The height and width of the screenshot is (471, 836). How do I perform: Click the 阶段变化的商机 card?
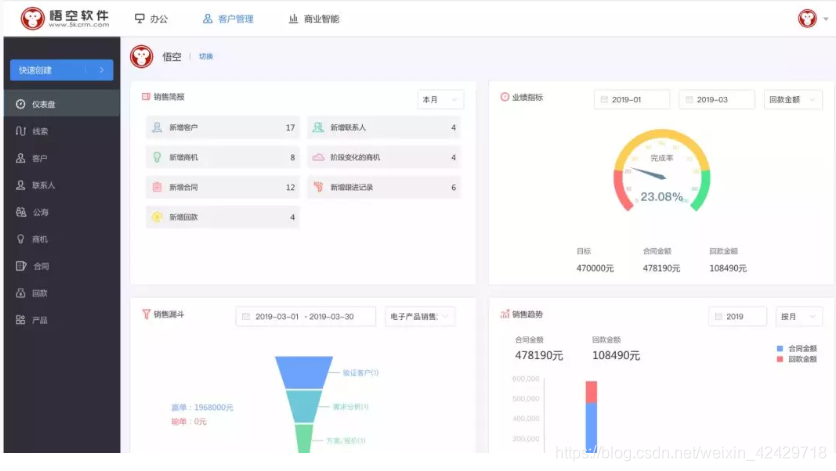(384, 157)
